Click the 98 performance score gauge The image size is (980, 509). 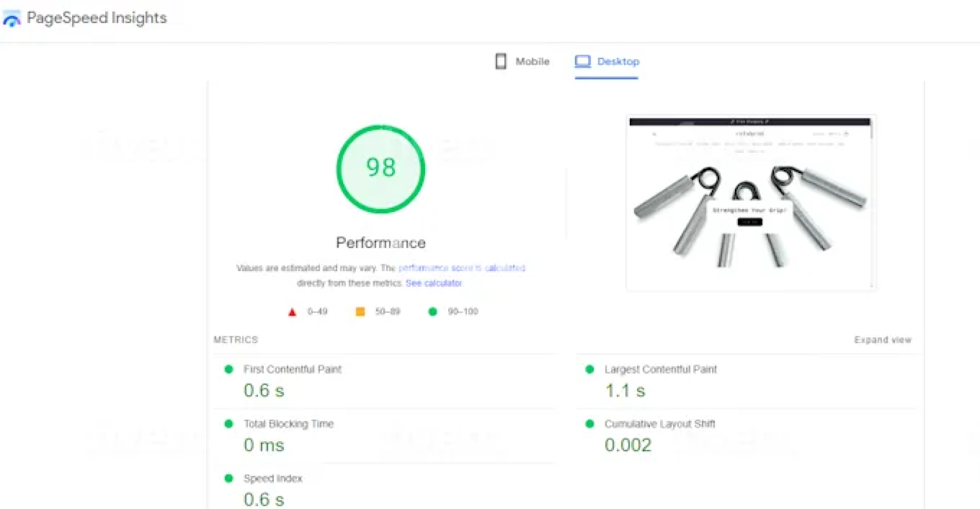coord(381,169)
